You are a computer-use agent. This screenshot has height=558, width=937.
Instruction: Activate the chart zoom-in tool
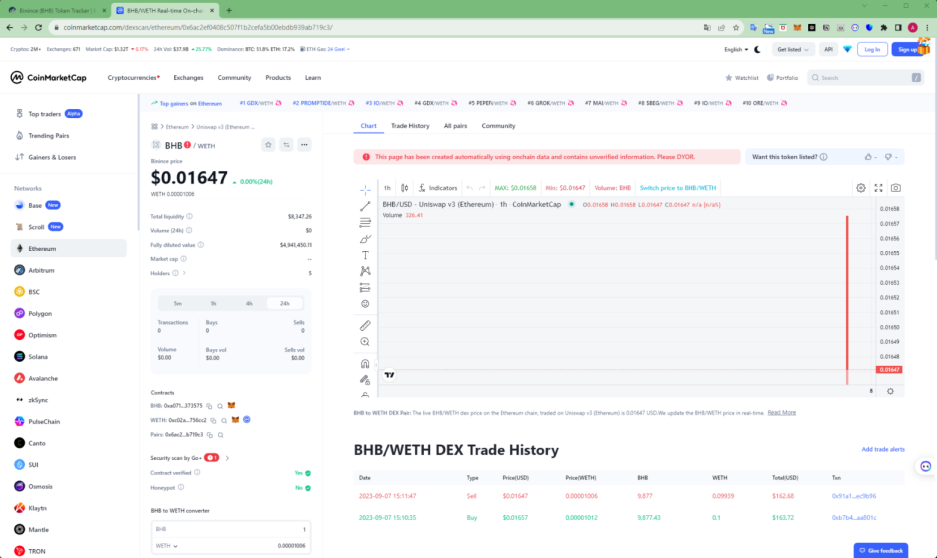(x=365, y=342)
